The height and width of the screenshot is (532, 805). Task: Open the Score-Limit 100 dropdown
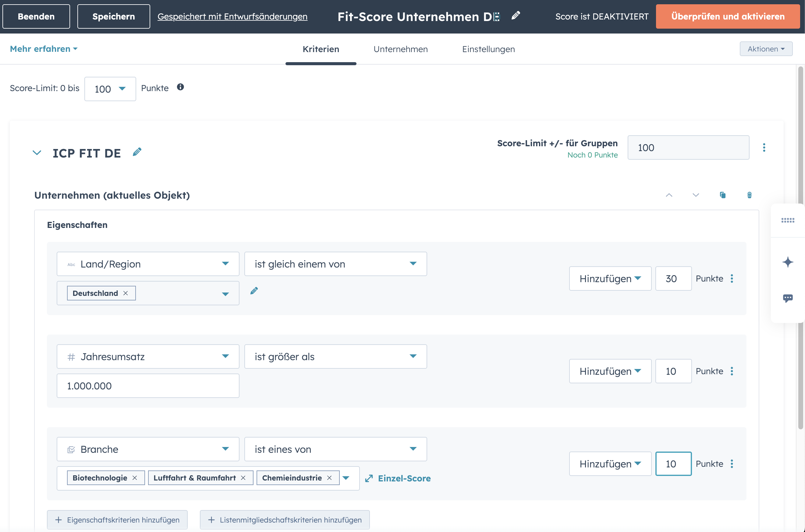coord(110,89)
